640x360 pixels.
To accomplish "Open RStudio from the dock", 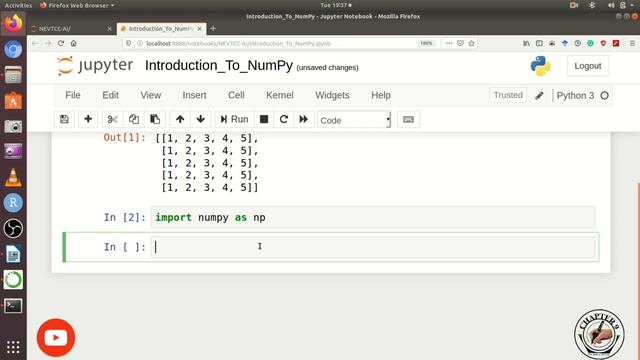I will (13, 203).
